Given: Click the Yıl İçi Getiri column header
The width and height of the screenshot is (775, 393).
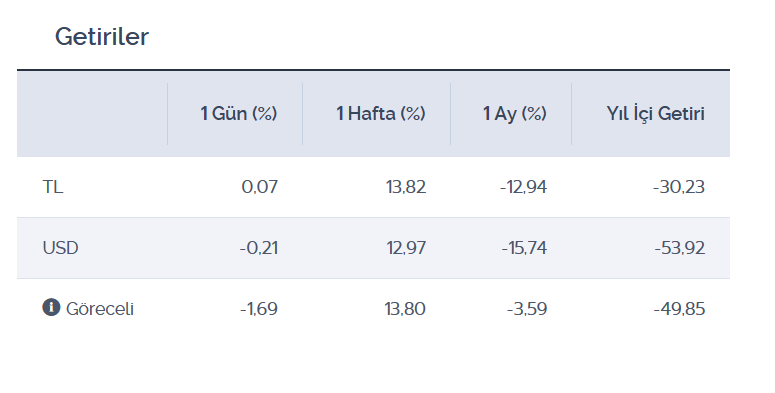Looking at the screenshot, I should 655,114.
